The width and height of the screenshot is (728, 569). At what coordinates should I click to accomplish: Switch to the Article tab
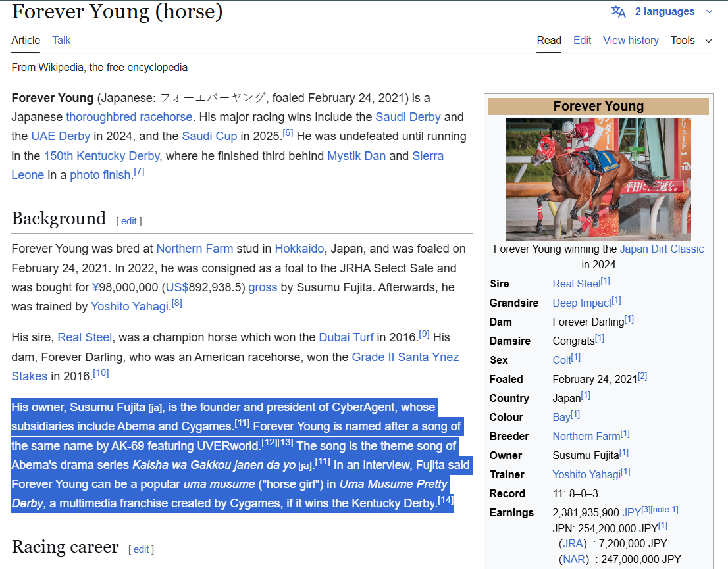pyautogui.click(x=26, y=40)
